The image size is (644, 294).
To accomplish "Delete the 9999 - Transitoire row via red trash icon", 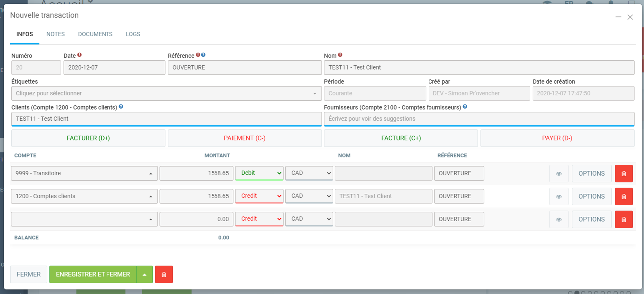I will pos(624,174).
